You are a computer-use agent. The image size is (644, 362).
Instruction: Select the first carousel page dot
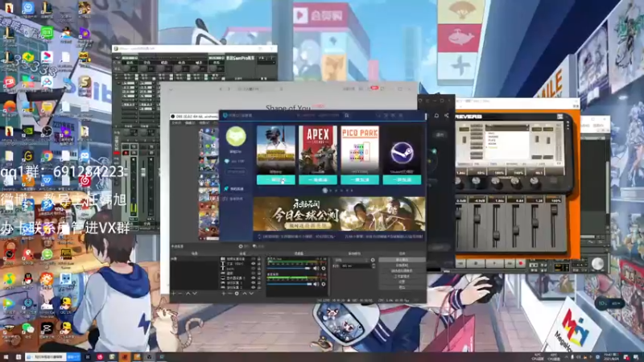pyautogui.click(x=325, y=191)
